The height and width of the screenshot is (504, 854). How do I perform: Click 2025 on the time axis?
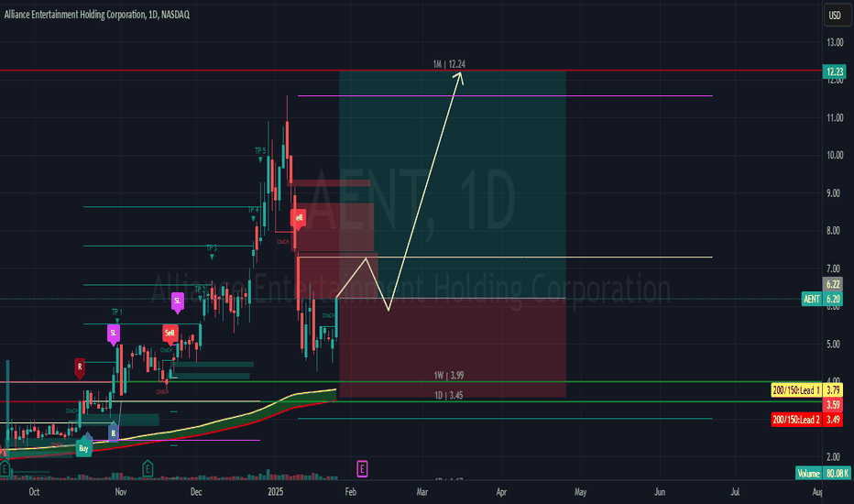point(276,491)
